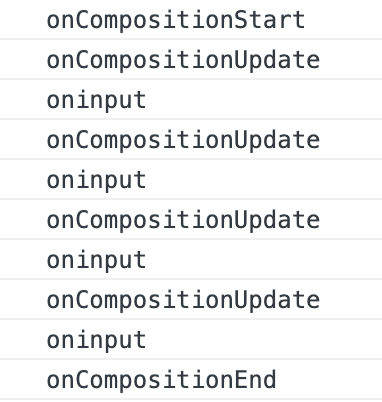The image size is (382, 402).
Task: Click empty gutter beside second oninput row
Action: tap(22, 179)
